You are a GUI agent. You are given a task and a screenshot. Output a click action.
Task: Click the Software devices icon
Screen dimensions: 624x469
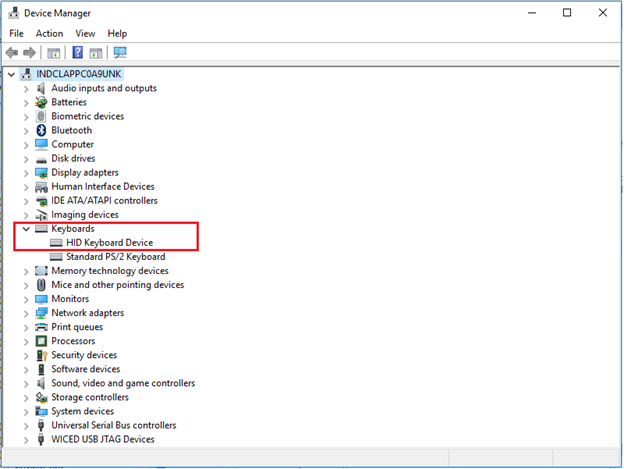[x=41, y=369]
